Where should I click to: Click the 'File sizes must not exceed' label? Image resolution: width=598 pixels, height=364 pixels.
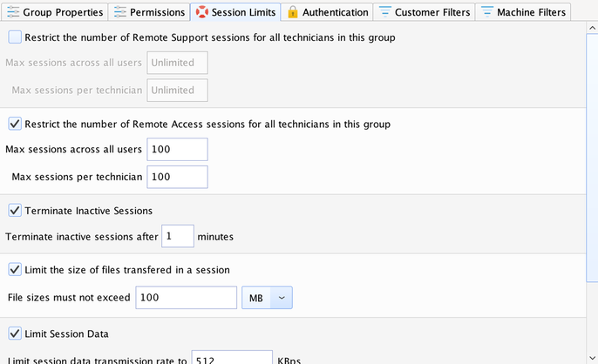pyautogui.click(x=69, y=297)
